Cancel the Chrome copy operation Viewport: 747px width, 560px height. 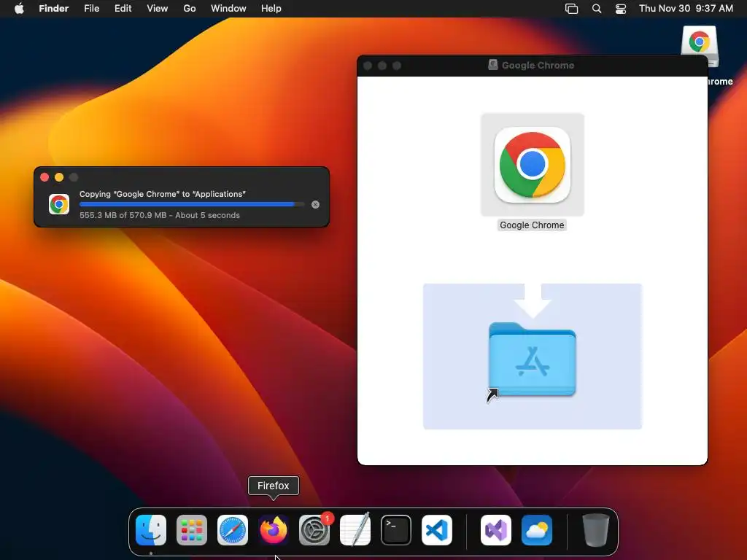point(315,204)
